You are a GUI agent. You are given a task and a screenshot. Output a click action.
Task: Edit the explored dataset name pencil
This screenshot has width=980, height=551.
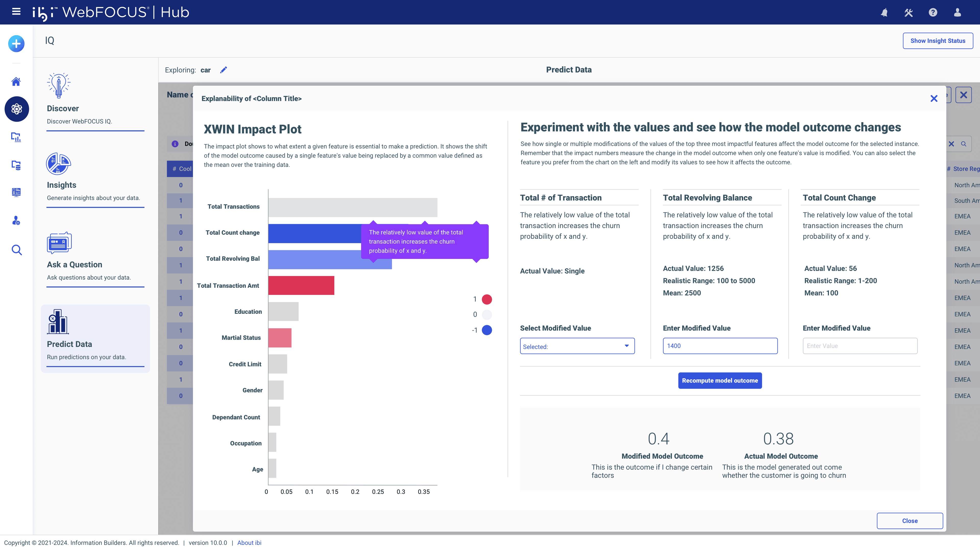(223, 70)
